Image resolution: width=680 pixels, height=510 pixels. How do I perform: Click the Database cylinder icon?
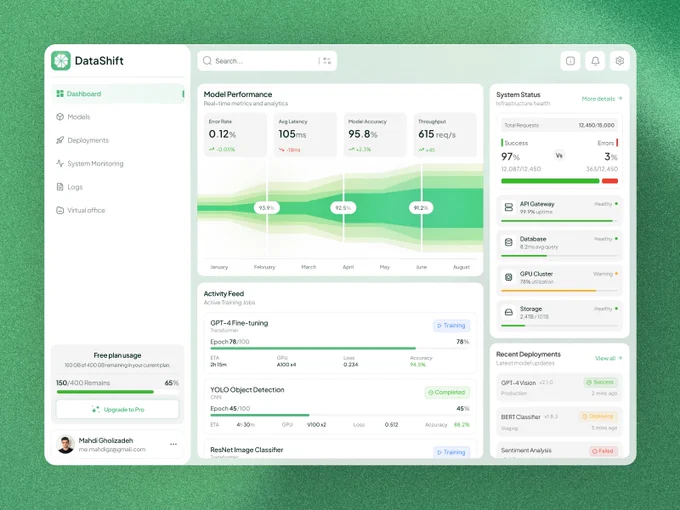509,242
